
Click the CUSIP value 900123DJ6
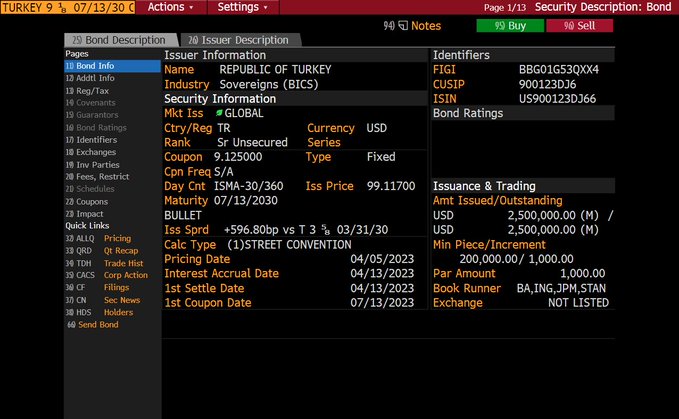click(x=548, y=84)
